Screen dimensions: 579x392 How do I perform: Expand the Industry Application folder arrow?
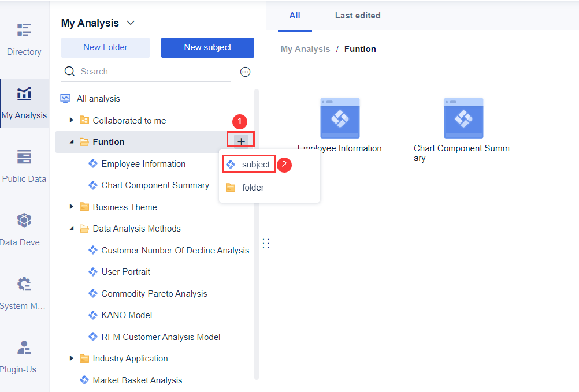(72, 359)
